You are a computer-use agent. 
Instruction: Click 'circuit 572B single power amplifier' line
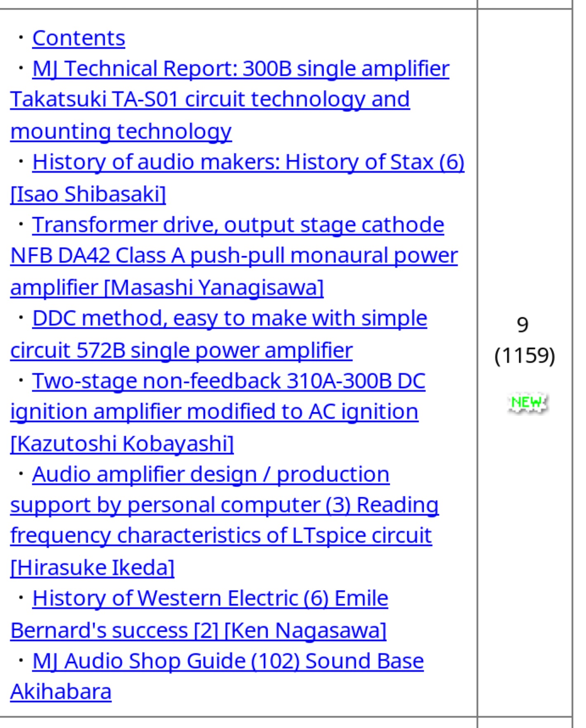(181, 350)
